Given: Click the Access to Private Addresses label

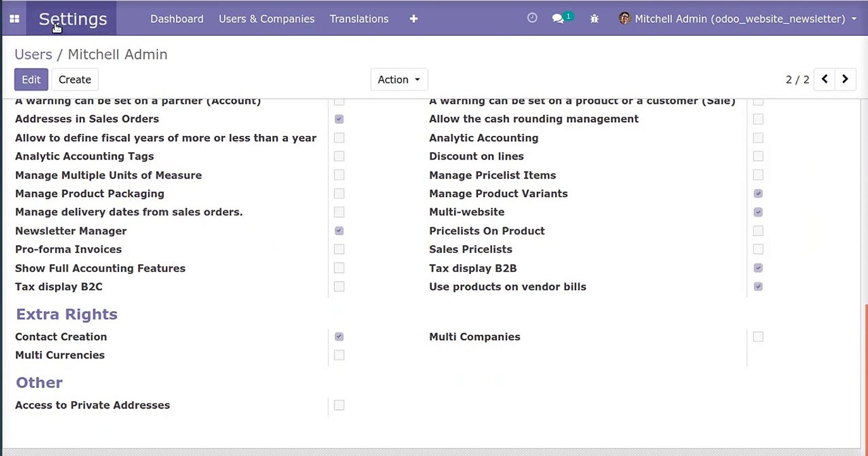Looking at the screenshot, I should [x=92, y=405].
